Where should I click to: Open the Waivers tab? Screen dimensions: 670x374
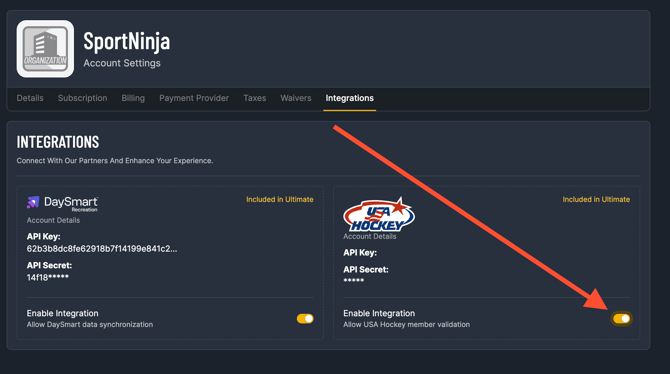point(296,98)
